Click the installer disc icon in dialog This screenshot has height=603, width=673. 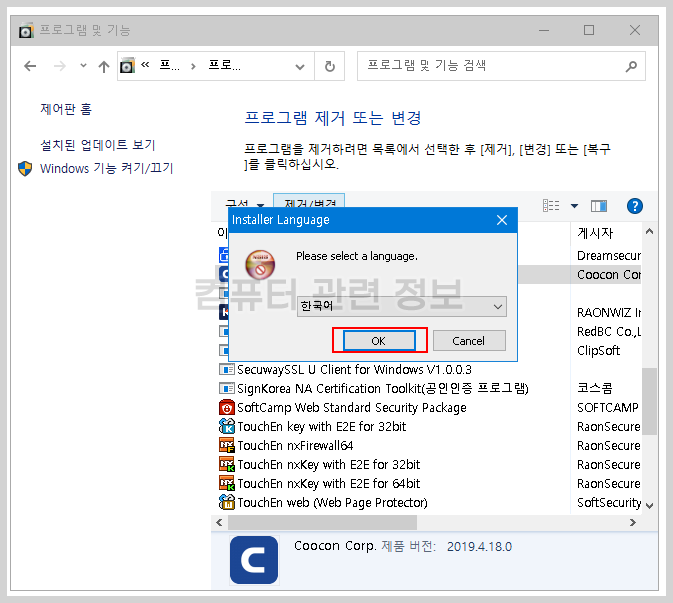[x=260, y=264]
